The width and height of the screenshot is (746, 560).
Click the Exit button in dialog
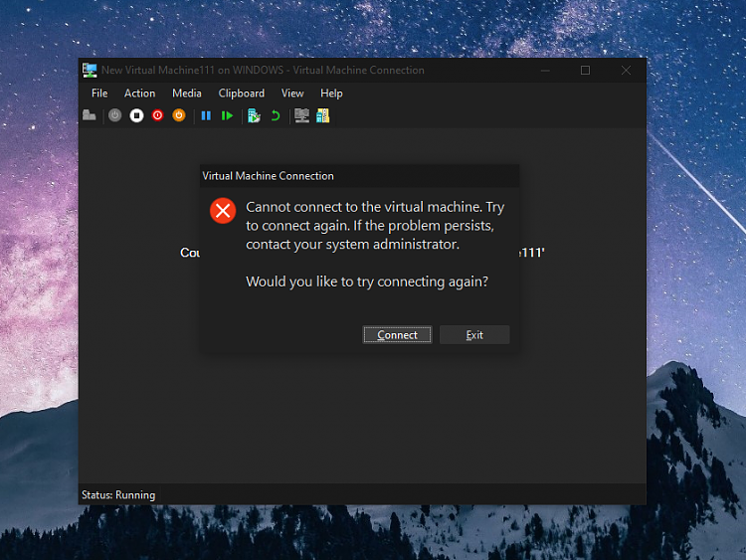point(474,334)
